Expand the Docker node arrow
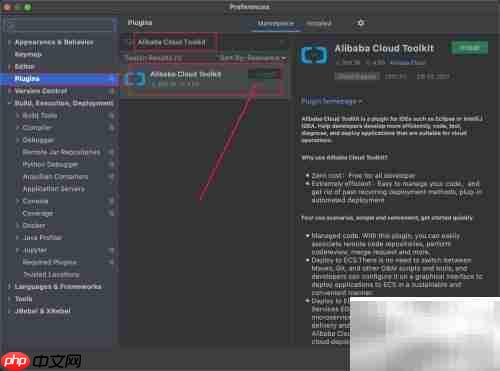Screen dimensions: 500x371 18,226
